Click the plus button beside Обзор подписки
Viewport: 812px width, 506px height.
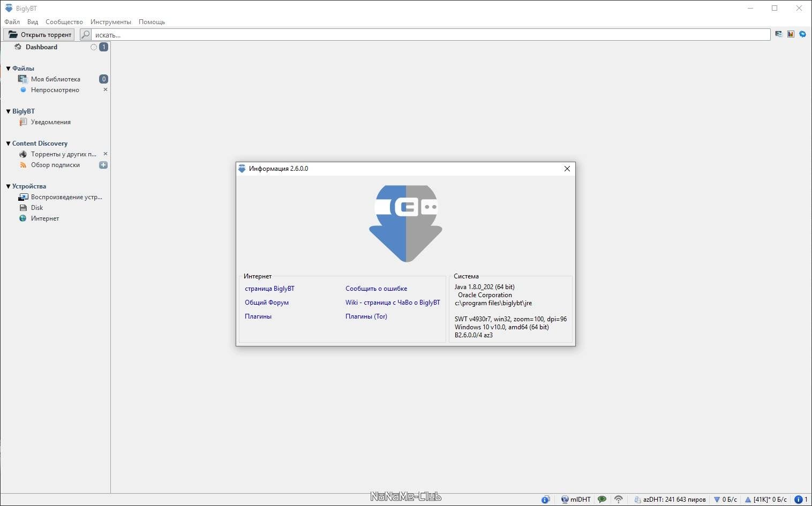(104, 165)
